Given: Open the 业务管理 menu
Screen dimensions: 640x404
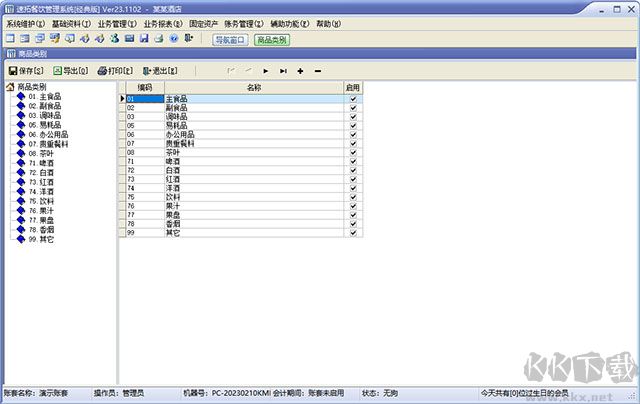Looking at the screenshot, I should [x=117, y=24].
